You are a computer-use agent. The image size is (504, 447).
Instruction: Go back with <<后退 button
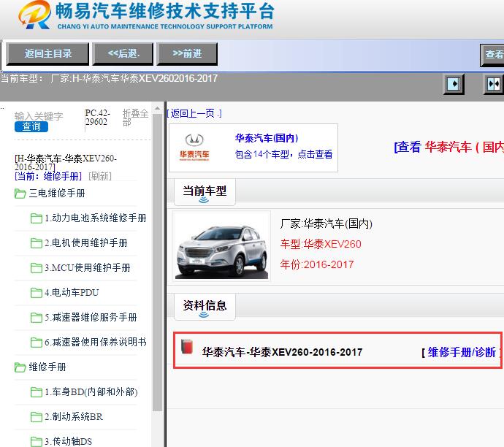point(123,53)
